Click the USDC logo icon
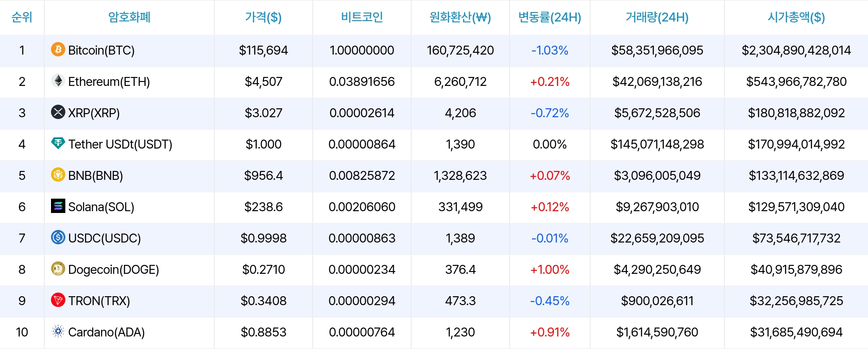 [x=58, y=237]
